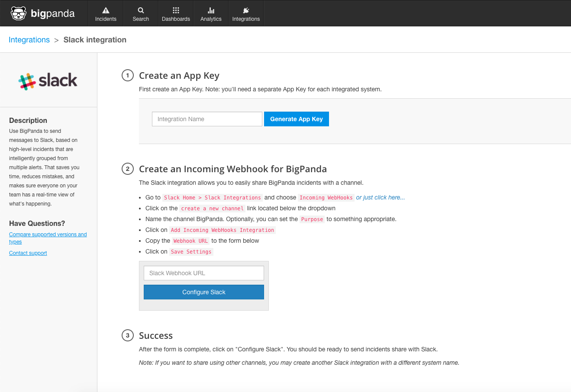Open the Dashboards menu label

pos(176,19)
